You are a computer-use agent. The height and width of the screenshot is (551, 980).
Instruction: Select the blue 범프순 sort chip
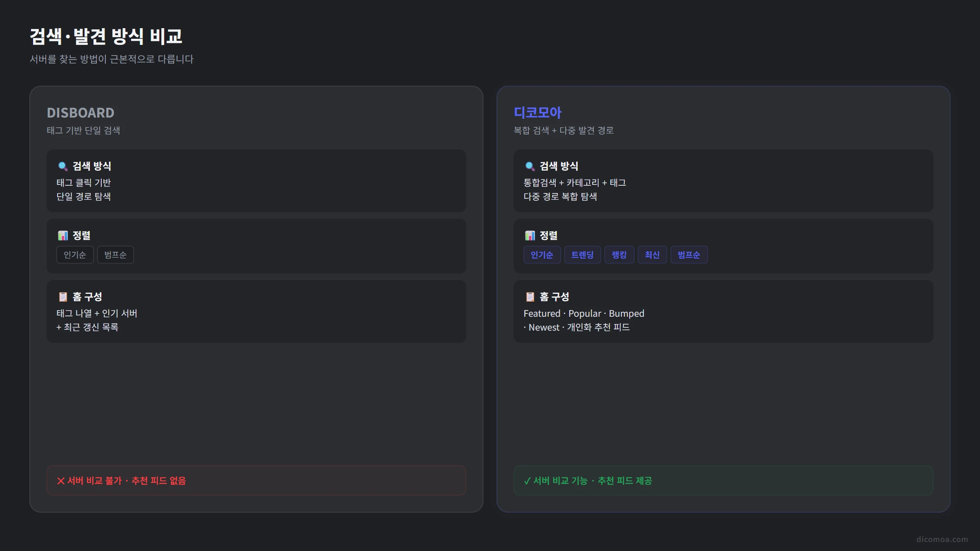(x=689, y=255)
